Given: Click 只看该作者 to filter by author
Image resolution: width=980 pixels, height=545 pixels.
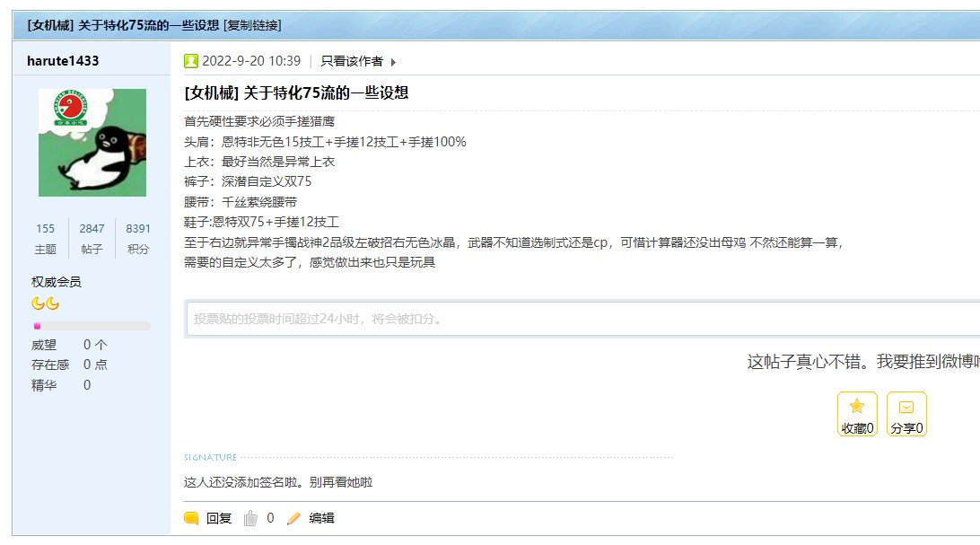Looking at the screenshot, I should (x=351, y=61).
